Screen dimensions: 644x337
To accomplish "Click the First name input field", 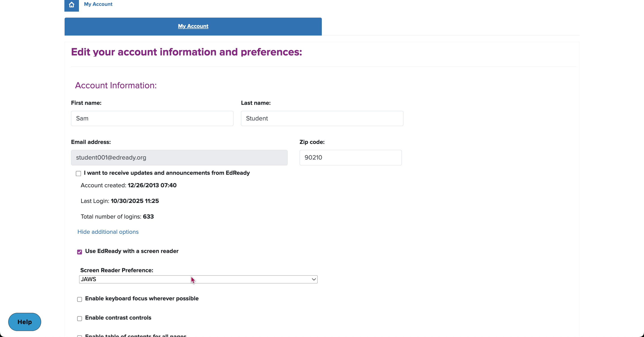I will click(x=152, y=118).
